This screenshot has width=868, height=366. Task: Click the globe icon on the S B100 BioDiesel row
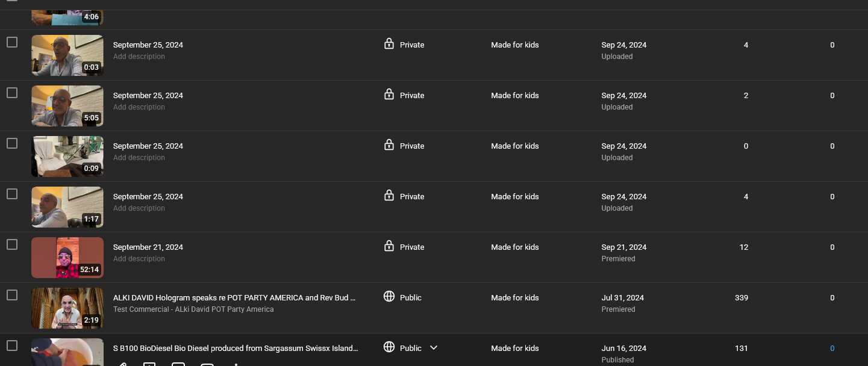point(389,347)
